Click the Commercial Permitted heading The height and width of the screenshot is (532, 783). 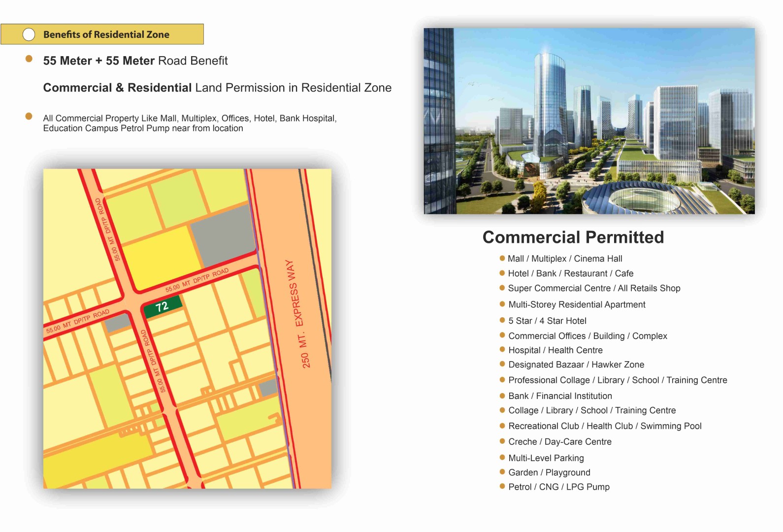pos(573,237)
